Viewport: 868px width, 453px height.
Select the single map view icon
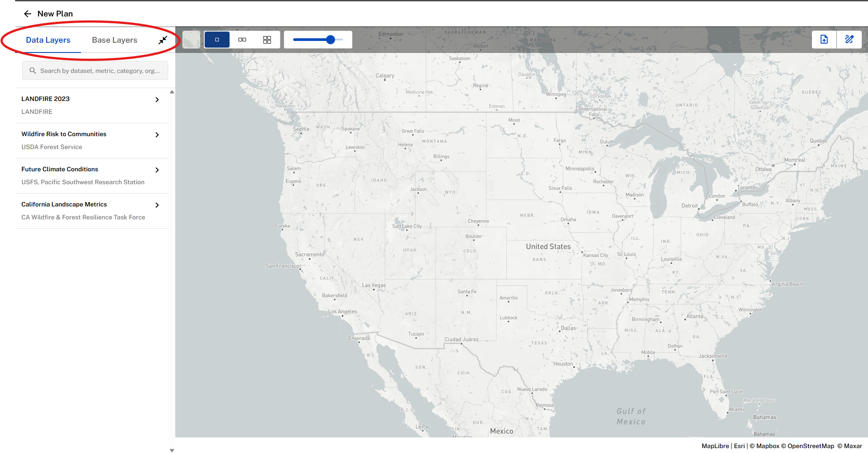click(x=217, y=40)
